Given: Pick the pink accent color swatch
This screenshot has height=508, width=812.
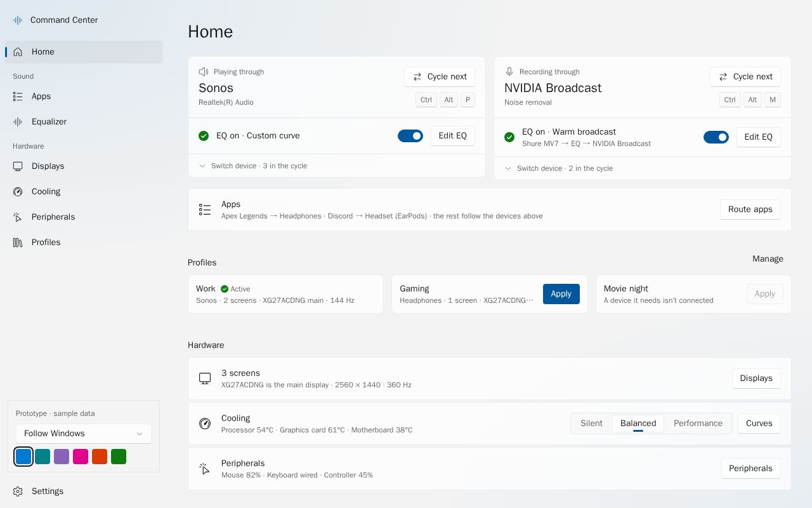Looking at the screenshot, I should point(81,457).
